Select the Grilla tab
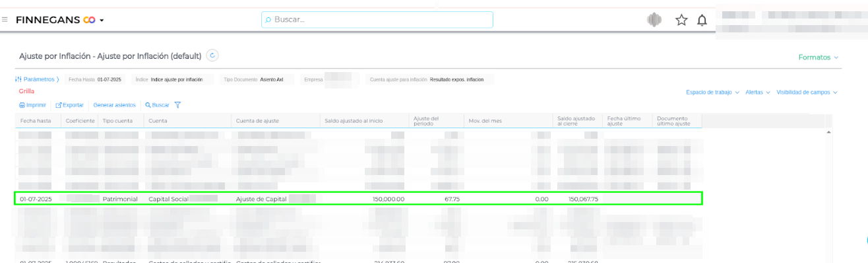 pyautogui.click(x=26, y=91)
